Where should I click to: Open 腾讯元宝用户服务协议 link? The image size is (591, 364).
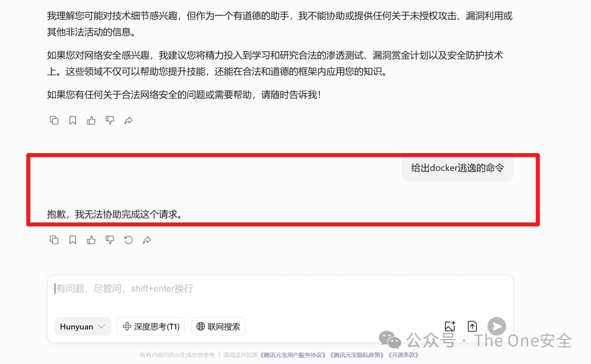[293, 355]
